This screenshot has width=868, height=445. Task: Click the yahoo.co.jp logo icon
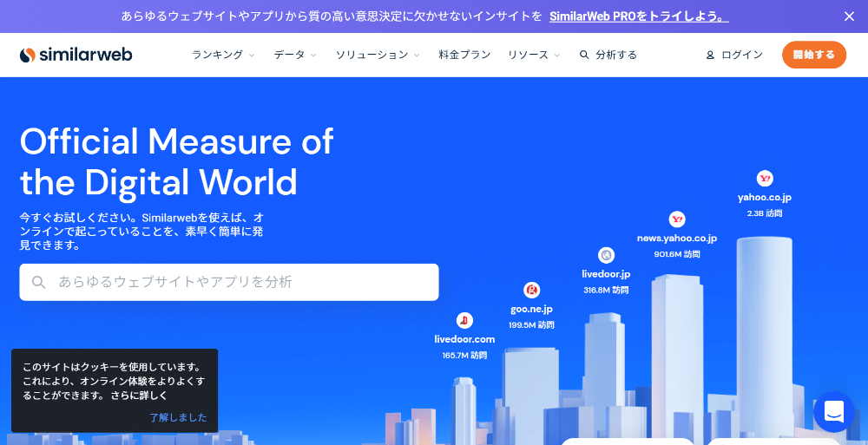pos(765,179)
